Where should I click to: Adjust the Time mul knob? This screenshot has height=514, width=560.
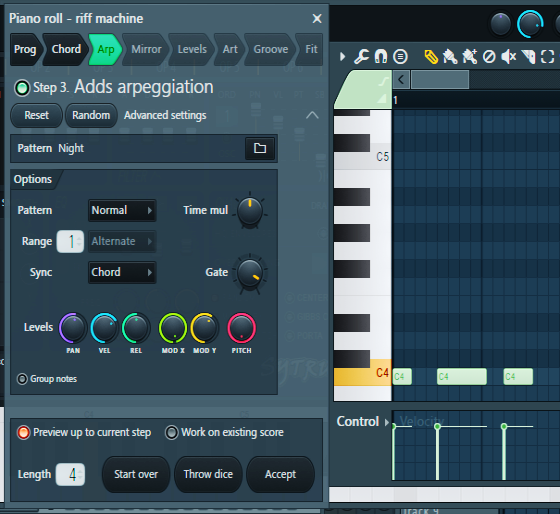250,211
